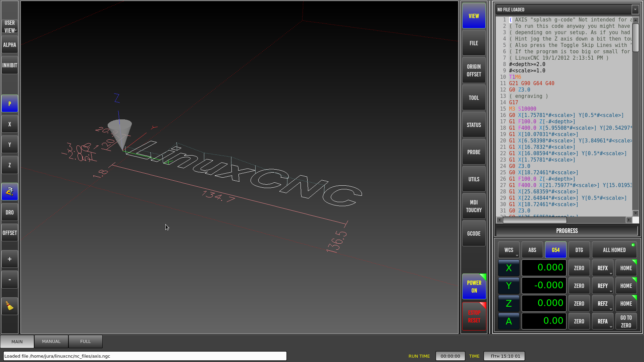Expand the NO FILE LOADED dropdown
644x362 pixels.
click(635, 10)
